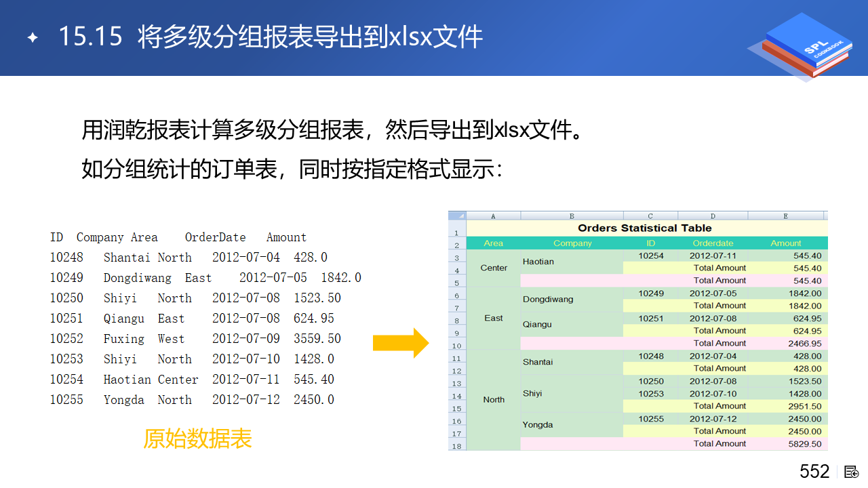Select row 1 header in the spreadsheet
The width and height of the screenshot is (868, 488).
(x=457, y=228)
